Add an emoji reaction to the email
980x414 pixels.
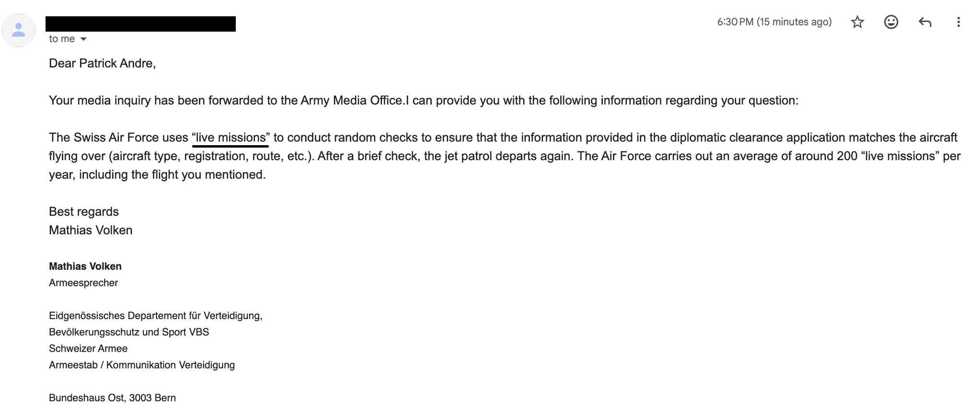[x=890, y=22]
